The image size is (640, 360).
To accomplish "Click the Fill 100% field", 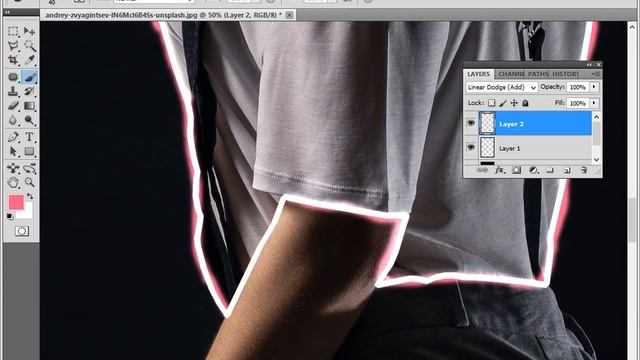I will pyautogui.click(x=578, y=103).
